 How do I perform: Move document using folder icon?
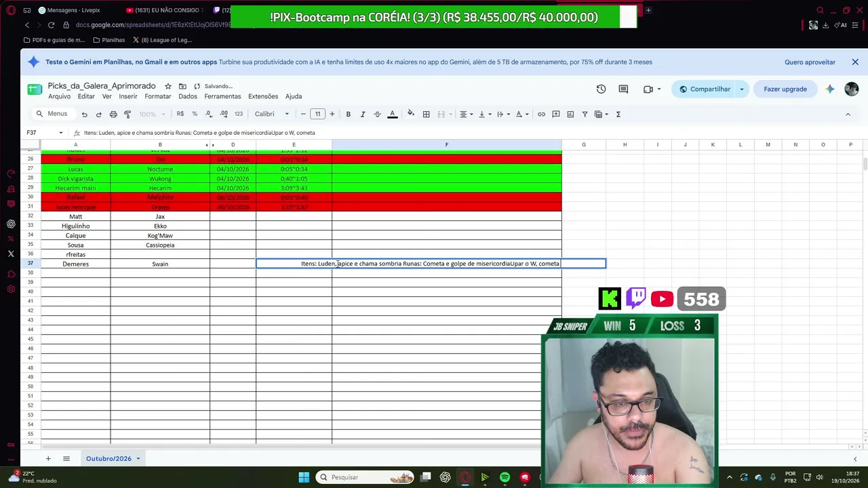(182, 86)
